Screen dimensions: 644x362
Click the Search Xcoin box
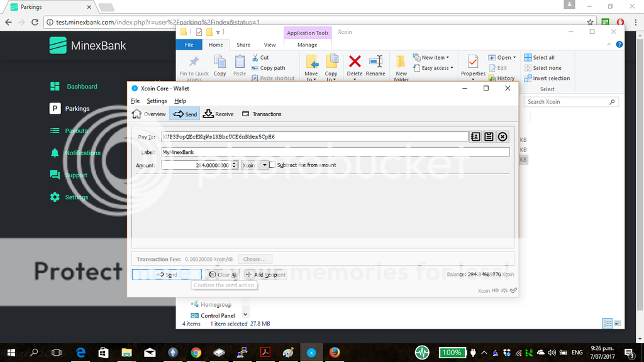[x=571, y=102]
